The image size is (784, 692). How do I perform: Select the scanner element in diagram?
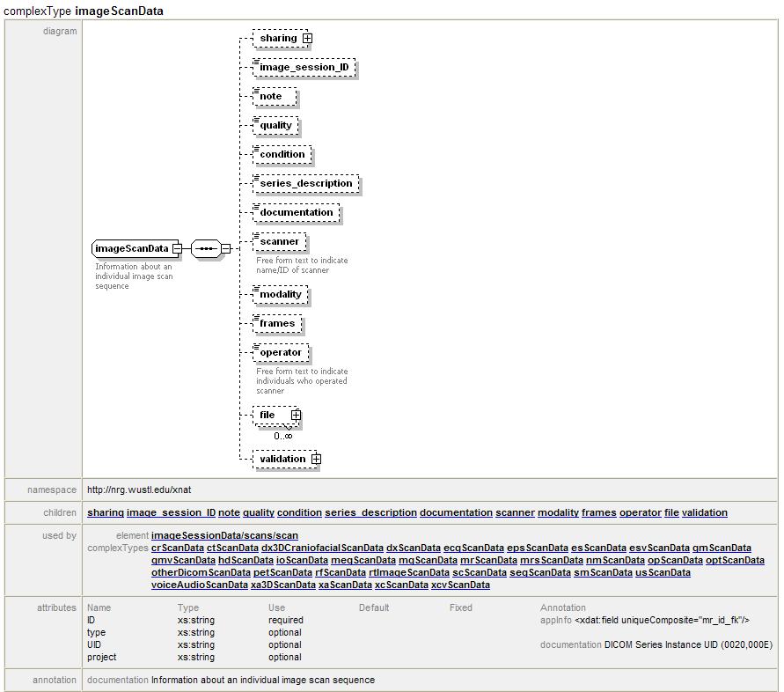point(279,242)
